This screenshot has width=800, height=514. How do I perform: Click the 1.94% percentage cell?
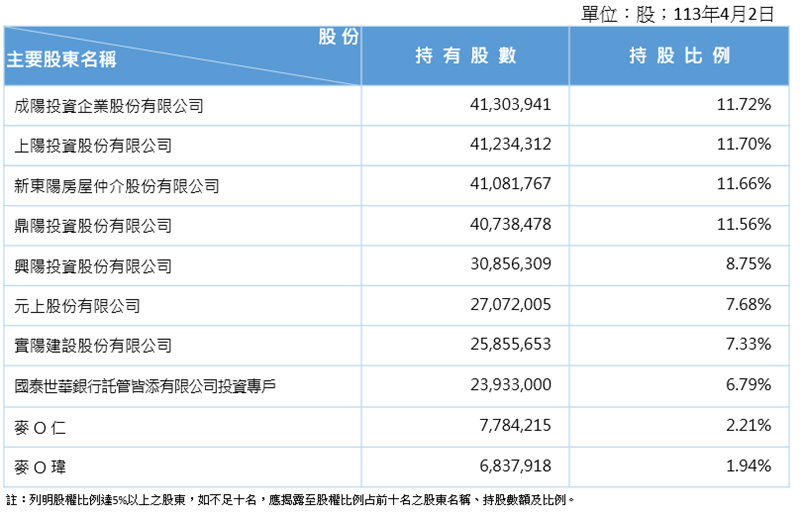point(748,466)
